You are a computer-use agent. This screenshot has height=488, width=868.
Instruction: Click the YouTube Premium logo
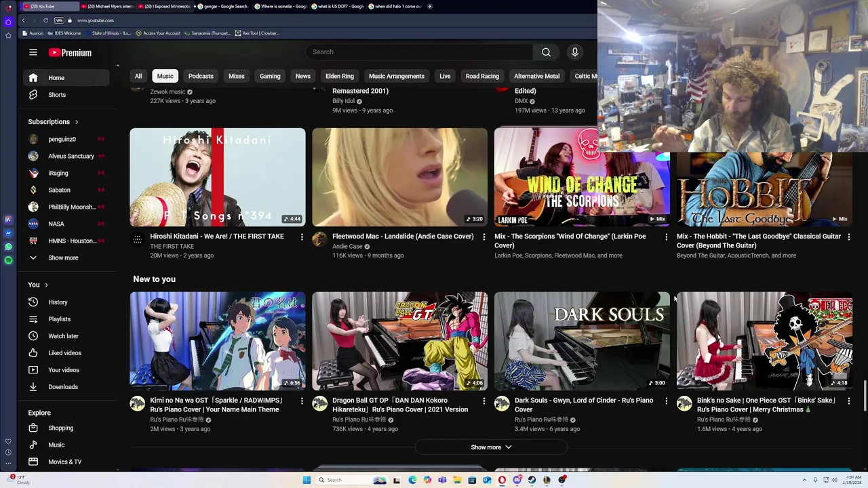pos(70,52)
